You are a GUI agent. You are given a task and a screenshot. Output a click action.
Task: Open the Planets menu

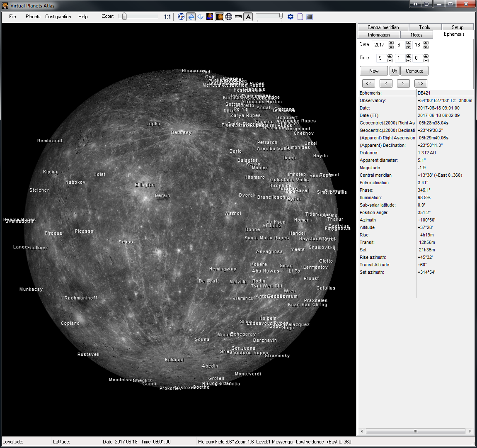point(33,17)
